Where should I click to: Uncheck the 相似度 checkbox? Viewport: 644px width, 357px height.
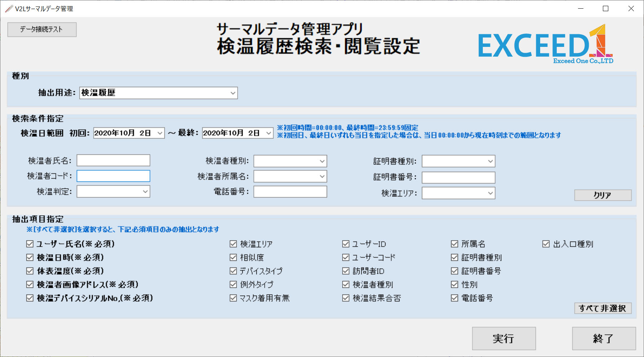(233, 257)
